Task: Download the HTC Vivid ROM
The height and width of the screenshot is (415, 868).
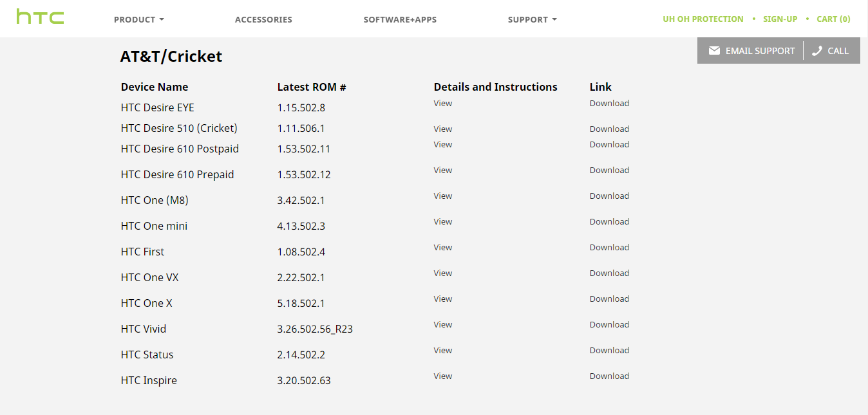Action: click(x=609, y=324)
